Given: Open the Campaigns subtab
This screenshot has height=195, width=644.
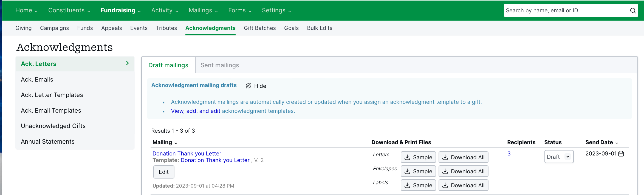Looking at the screenshot, I should tap(54, 28).
